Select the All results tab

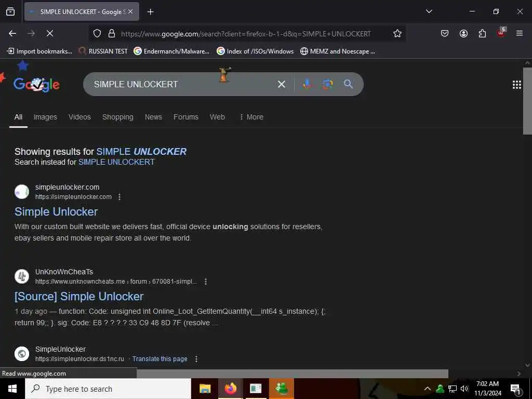pos(18,117)
